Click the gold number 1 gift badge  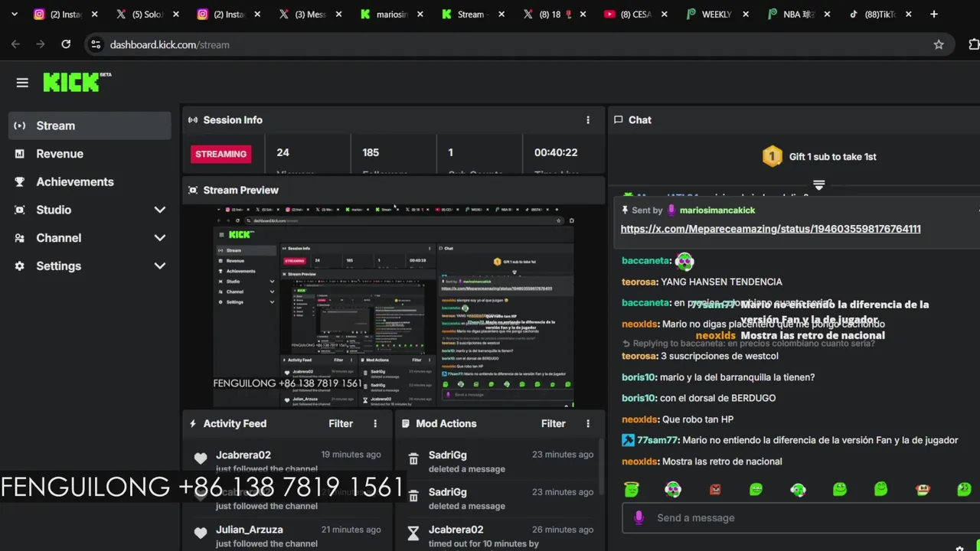click(773, 157)
